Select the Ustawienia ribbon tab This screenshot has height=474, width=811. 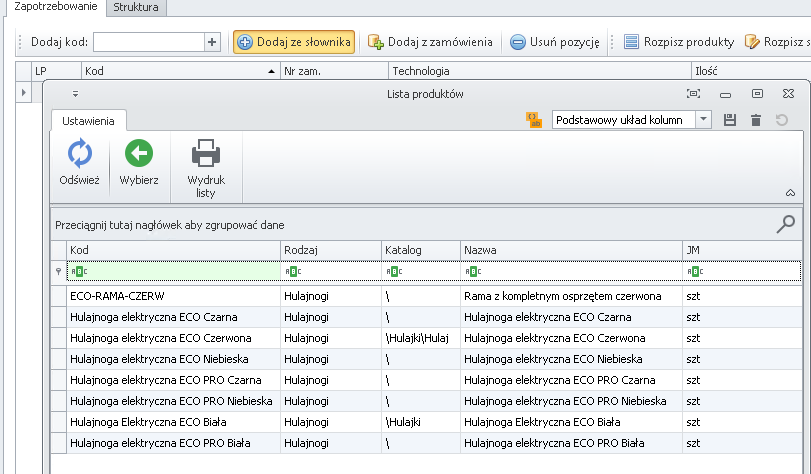88,121
